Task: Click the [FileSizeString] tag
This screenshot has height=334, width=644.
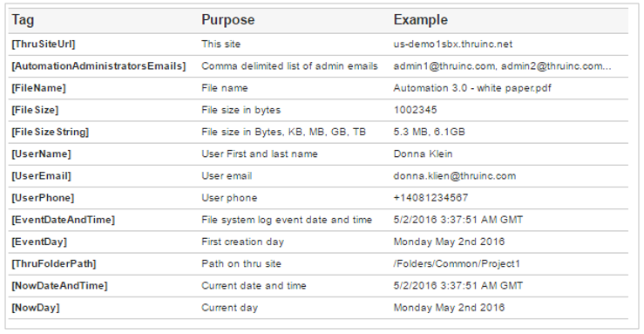Action: tap(50, 133)
